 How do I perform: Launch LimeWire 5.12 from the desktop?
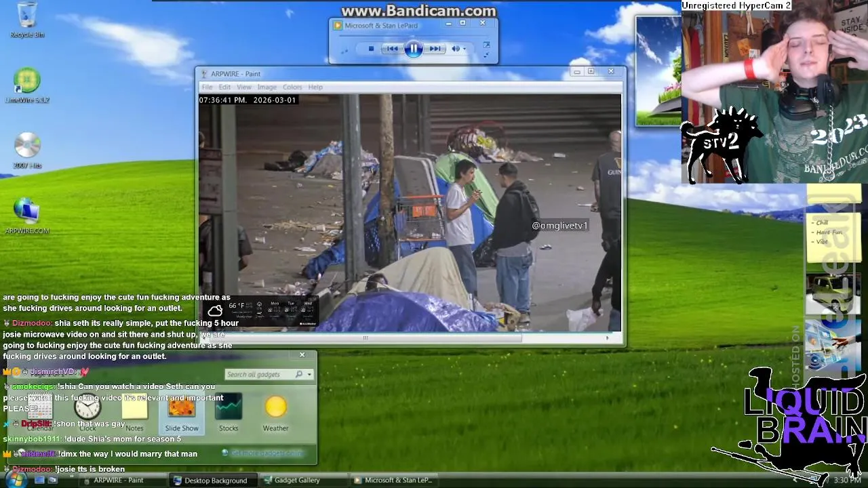27,85
